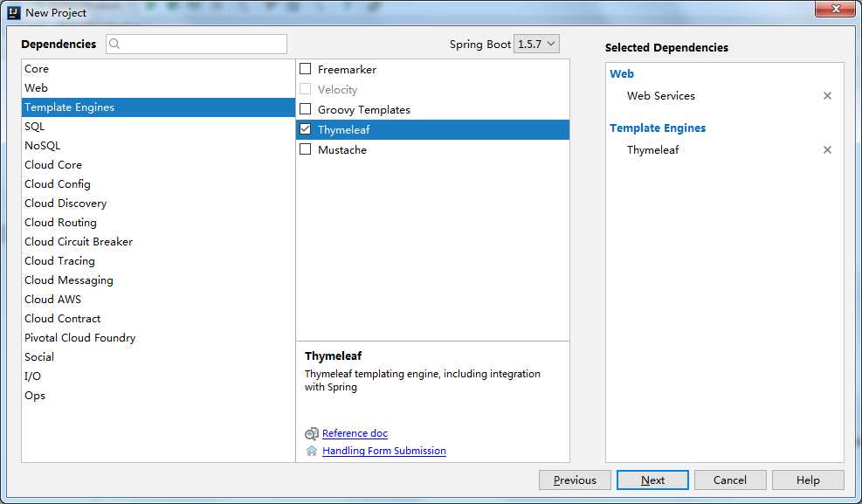Remove Thymeleaf from selected dependencies
Viewport: 862px width, 504px height.
(827, 149)
